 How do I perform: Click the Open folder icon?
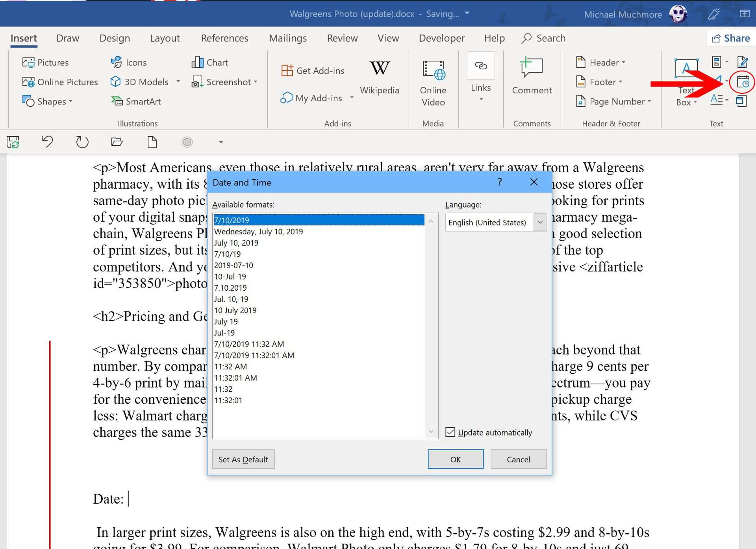pyautogui.click(x=117, y=141)
